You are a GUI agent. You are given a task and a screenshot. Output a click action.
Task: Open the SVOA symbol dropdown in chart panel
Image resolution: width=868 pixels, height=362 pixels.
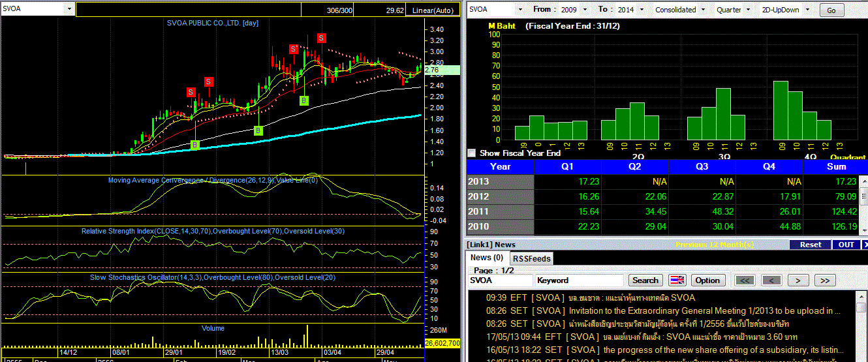(x=70, y=9)
